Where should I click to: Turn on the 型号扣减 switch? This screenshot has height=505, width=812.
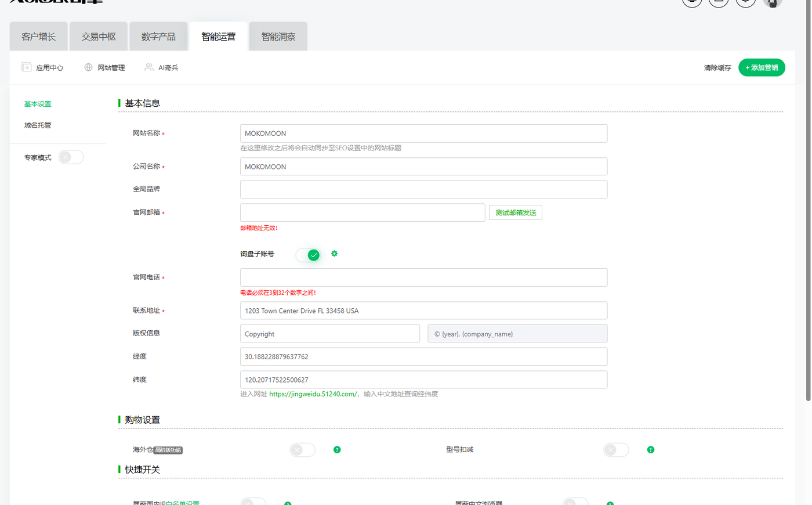click(616, 450)
